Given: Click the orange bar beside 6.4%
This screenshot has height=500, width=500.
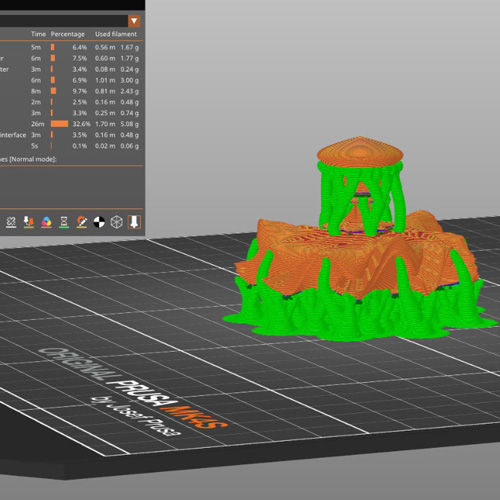Looking at the screenshot, I should (x=53, y=47).
